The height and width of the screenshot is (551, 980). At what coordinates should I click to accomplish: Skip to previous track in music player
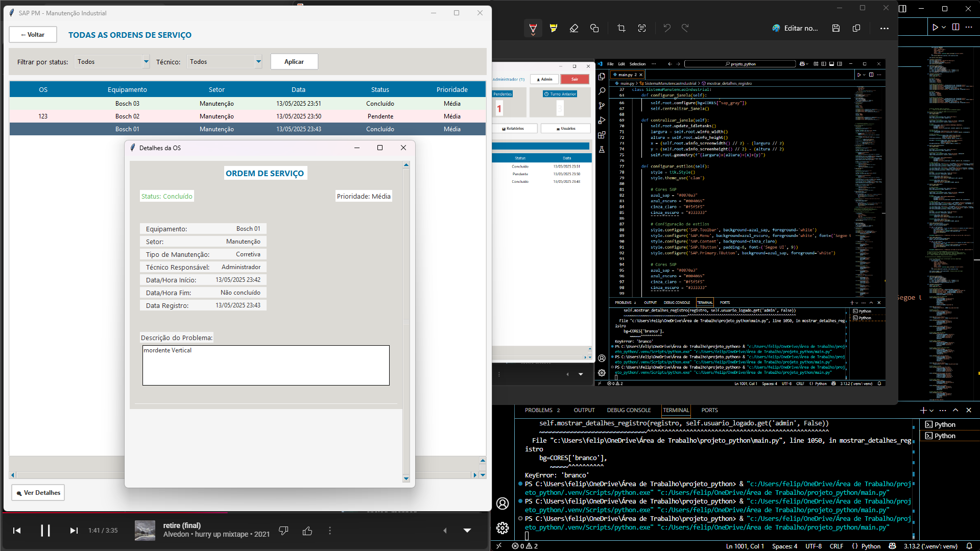[17, 531]
